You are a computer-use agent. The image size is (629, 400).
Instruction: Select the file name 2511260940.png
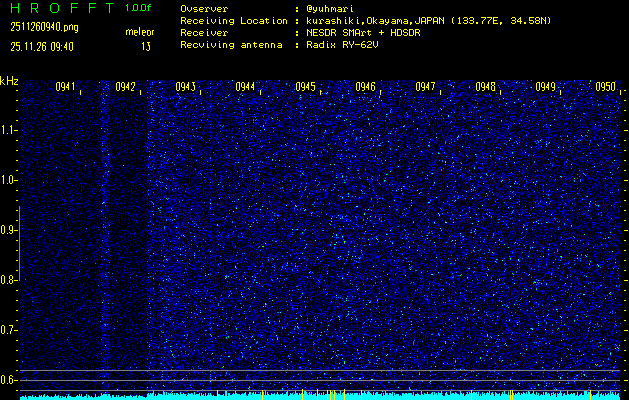pos(44,27)
